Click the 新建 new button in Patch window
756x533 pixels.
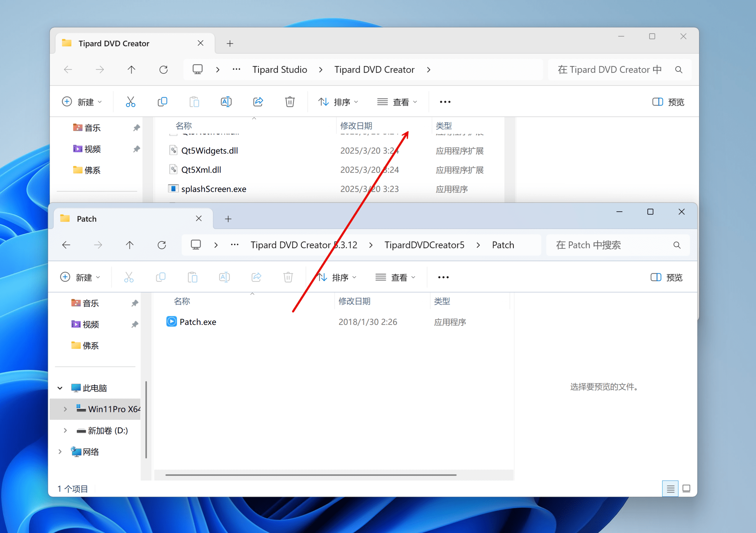click(x=80, y=277)
